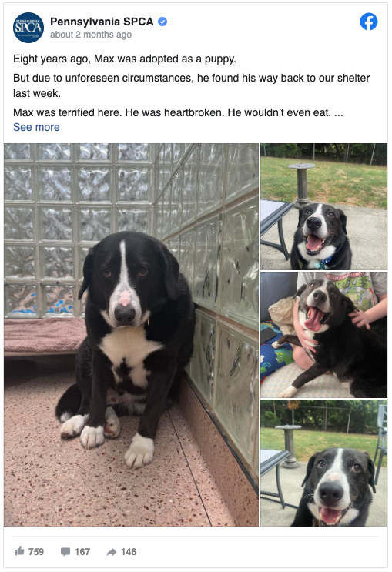Open the 'about 2 months ago' timestamp

click(x=91, y=35)
